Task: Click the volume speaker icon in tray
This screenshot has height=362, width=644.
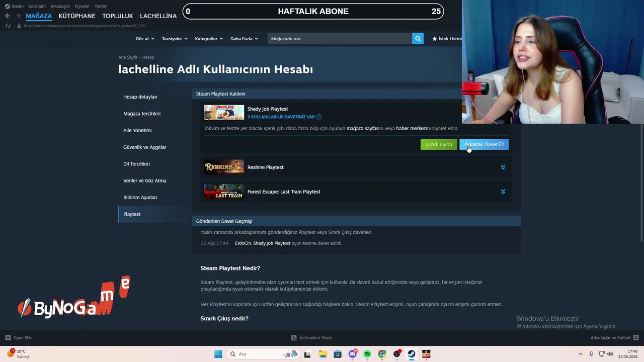Action: tap(611, 354)
